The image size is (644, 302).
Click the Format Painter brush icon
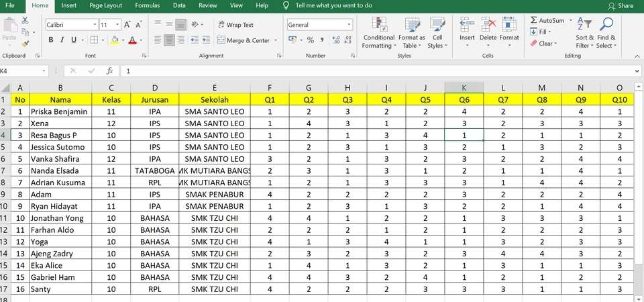tap(25, 44)
